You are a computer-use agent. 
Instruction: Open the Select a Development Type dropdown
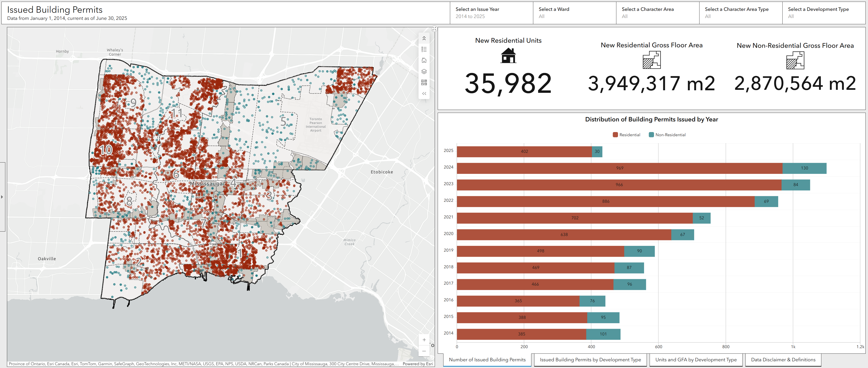coord(824,13)
